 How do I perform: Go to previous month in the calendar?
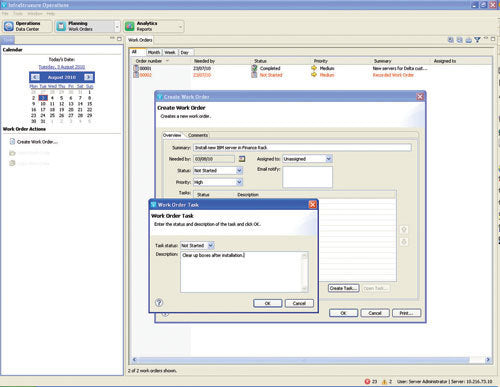tap(35, 77)
